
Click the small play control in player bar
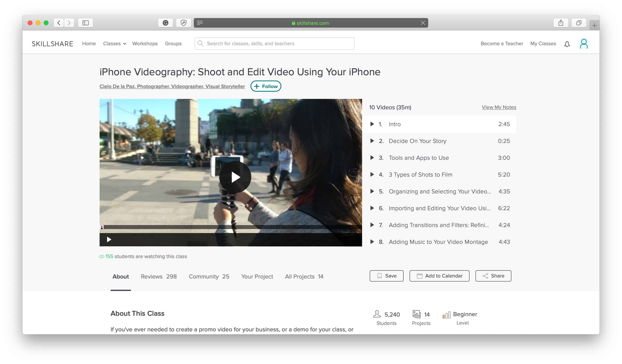click(x=109, y=239)
